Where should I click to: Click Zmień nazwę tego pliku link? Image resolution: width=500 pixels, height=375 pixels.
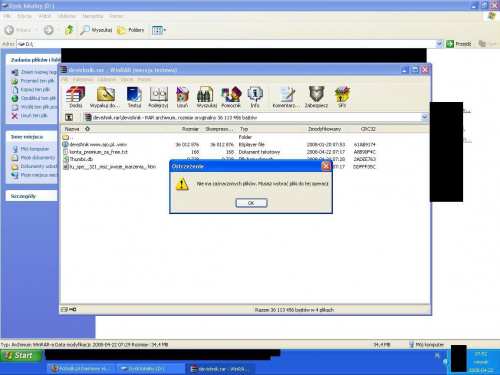(x=38, y=72)
